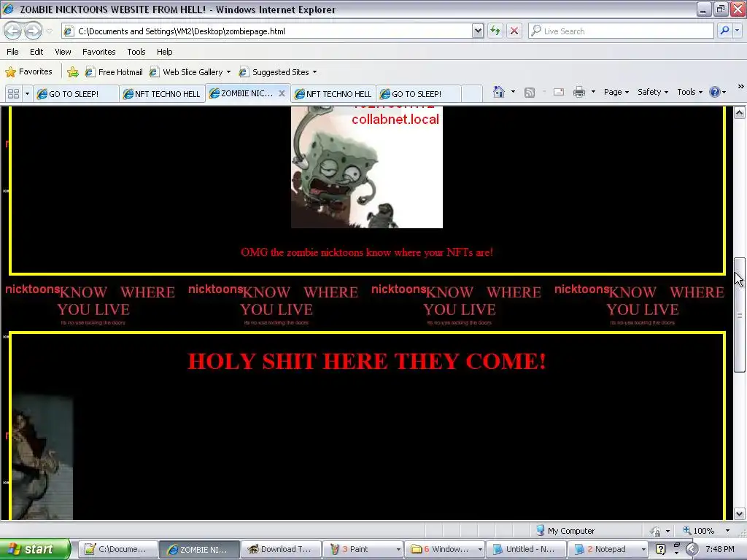Open Untitled - N... taskbar item

pyautogui.click(x=526, y=549)
